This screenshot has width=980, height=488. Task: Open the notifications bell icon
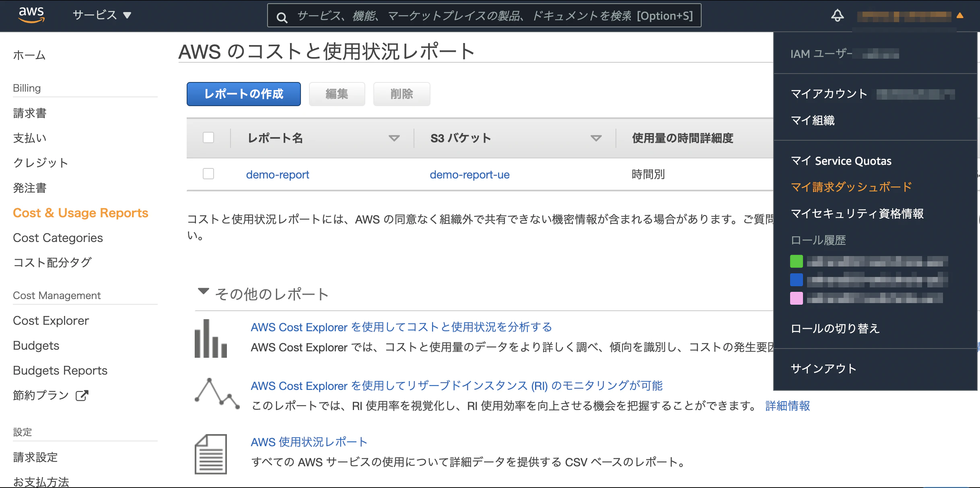pos(837,16)
